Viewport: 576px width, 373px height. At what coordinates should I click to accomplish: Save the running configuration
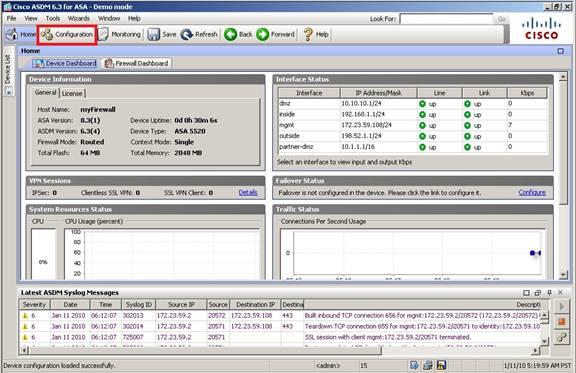click(x=162, y=35)
